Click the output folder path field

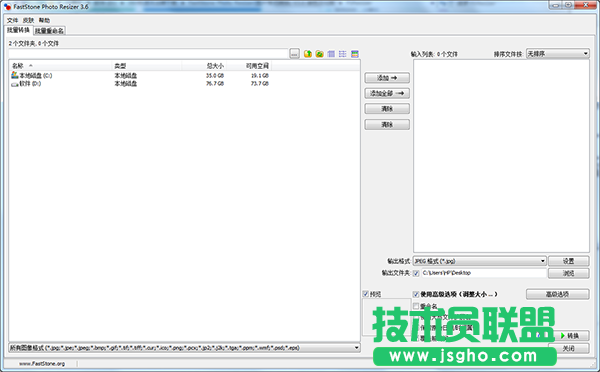pos(484,273)
